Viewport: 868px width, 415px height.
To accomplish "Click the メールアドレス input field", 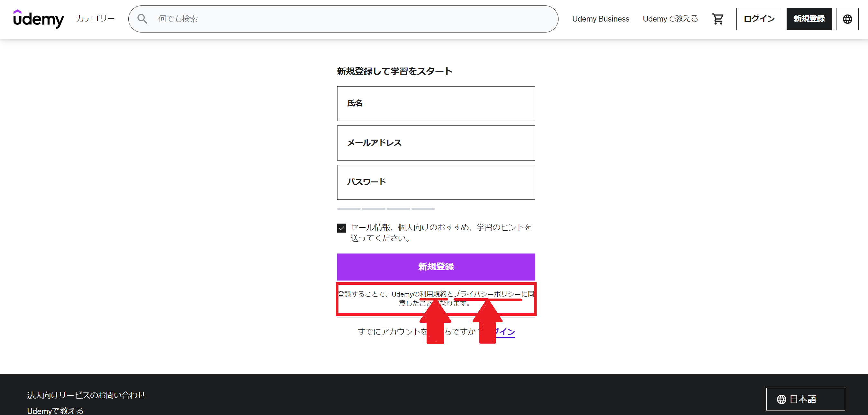I will 436,143.
